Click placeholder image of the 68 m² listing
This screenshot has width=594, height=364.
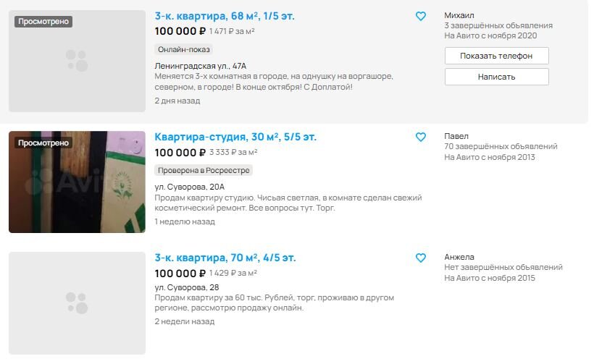[78, 61]
